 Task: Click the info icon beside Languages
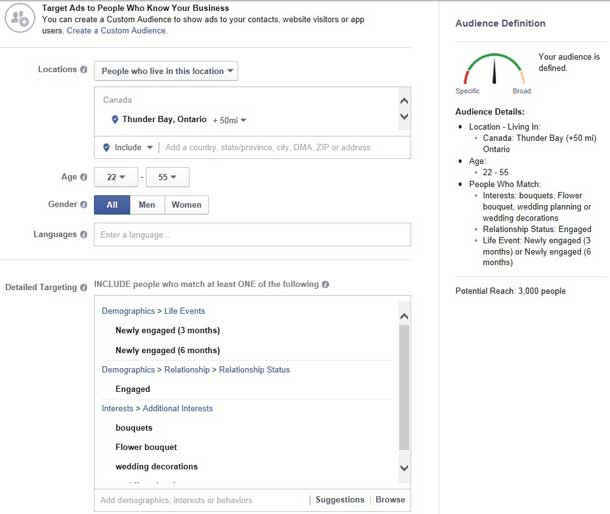pos(84,234)
